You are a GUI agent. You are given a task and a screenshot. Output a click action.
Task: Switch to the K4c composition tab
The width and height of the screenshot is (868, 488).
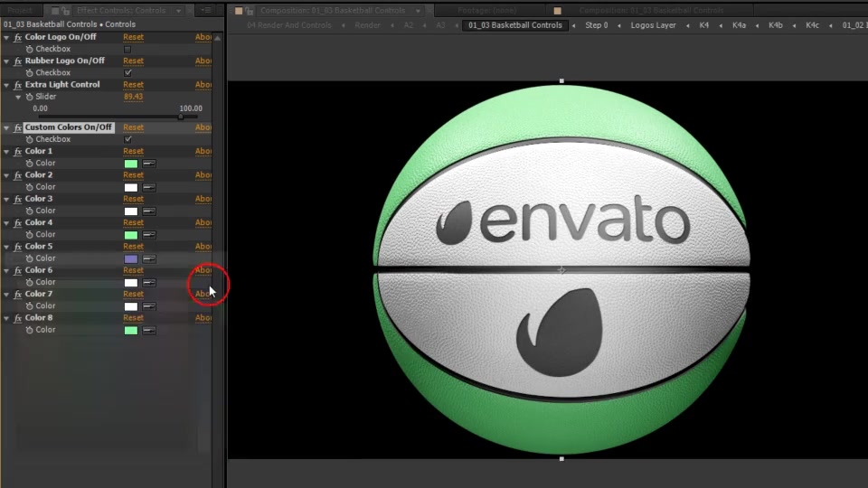tap(812, 25)
